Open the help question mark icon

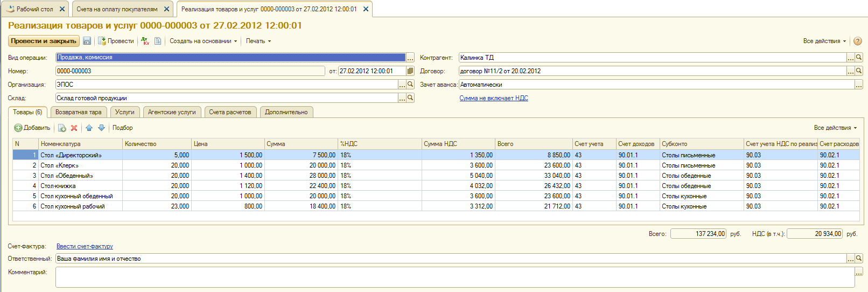[x=858, y=41]
